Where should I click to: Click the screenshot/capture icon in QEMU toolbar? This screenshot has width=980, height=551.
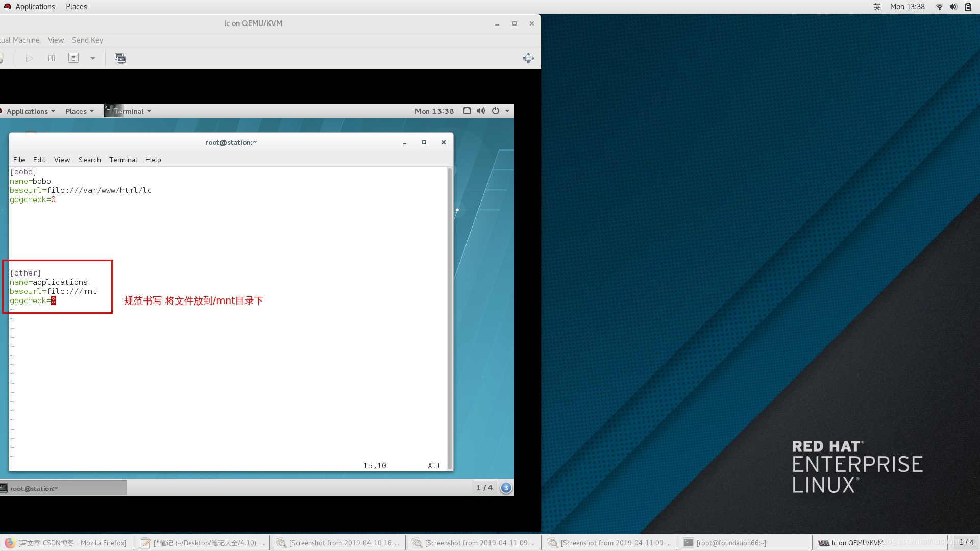click(120, 58)
